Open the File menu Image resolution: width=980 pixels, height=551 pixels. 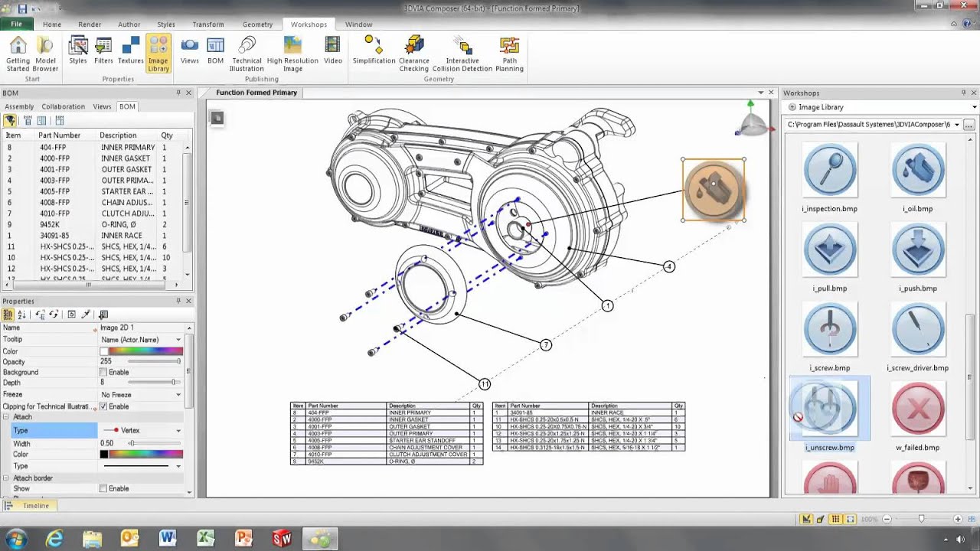[x=17, y=24]
